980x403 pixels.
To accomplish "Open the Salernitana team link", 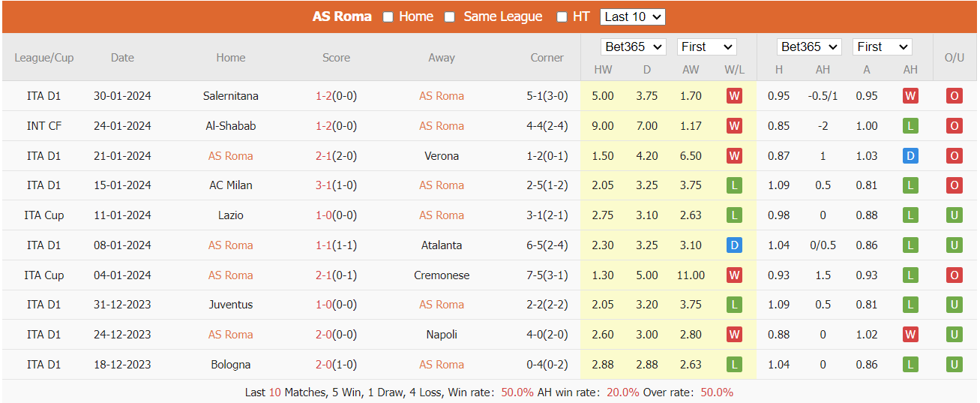I will coord(231,96).
